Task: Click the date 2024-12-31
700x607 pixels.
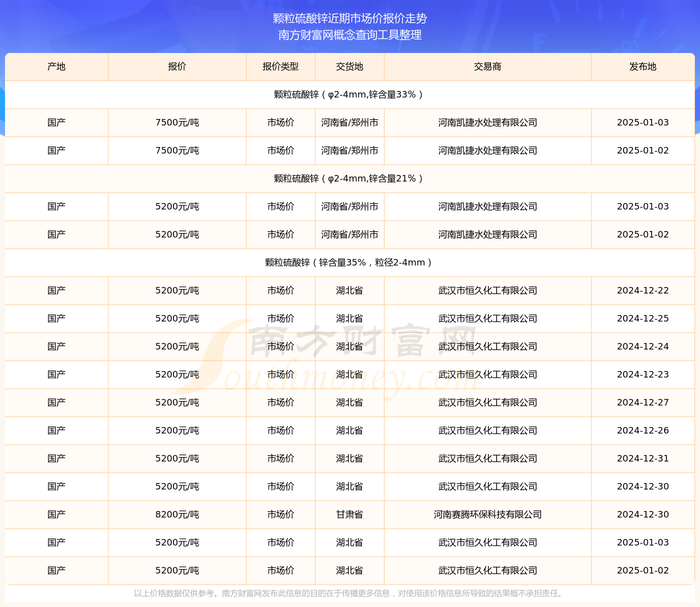Action: (x=642, y=458)
